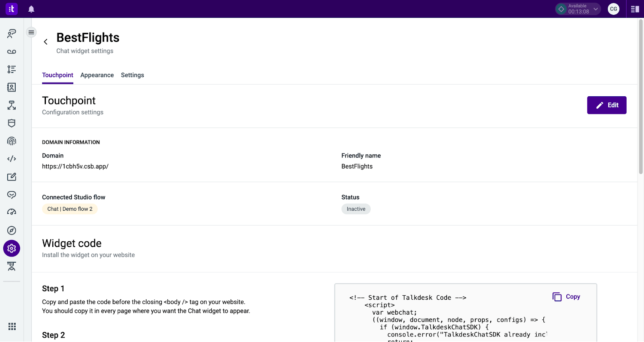Open the conversations app in the sidebar
The image size is (644, 342).
coord(12,33)
